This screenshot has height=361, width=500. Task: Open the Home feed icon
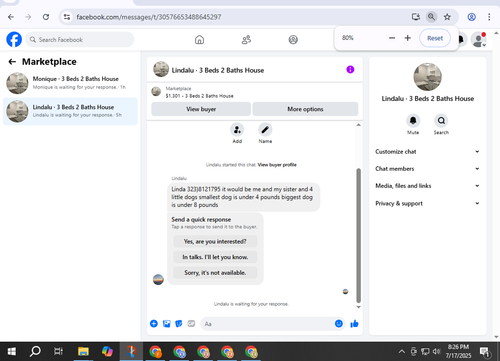199,40
